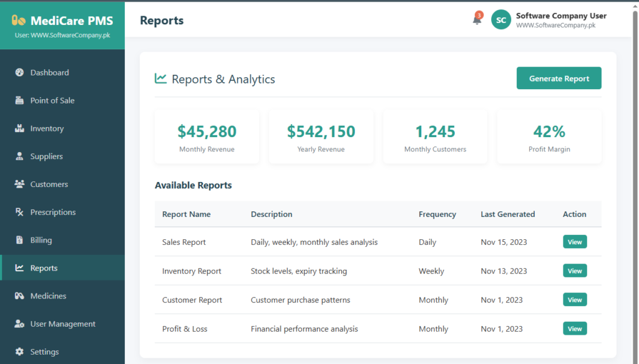Image resolution: width=639 pixels, height=364 pixels.
Task: Open User Management in sidebar
Action: point(62,324)
